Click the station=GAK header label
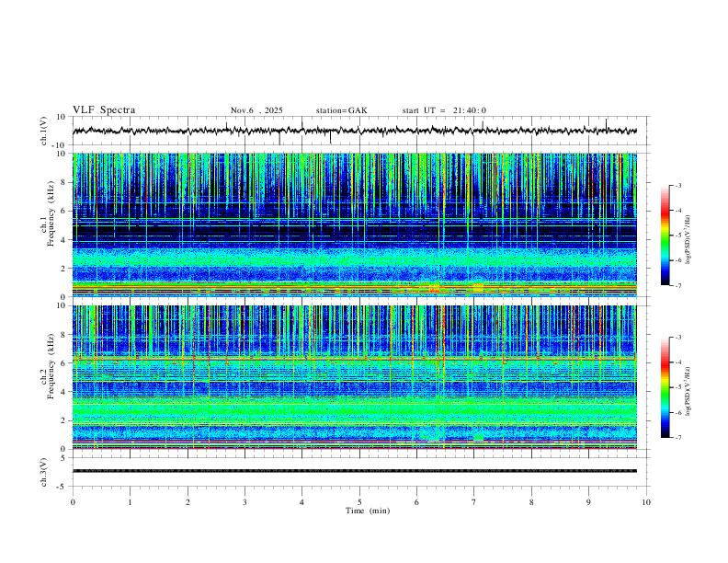This screenshot has width=728, height=563. (x=341, y=110)
